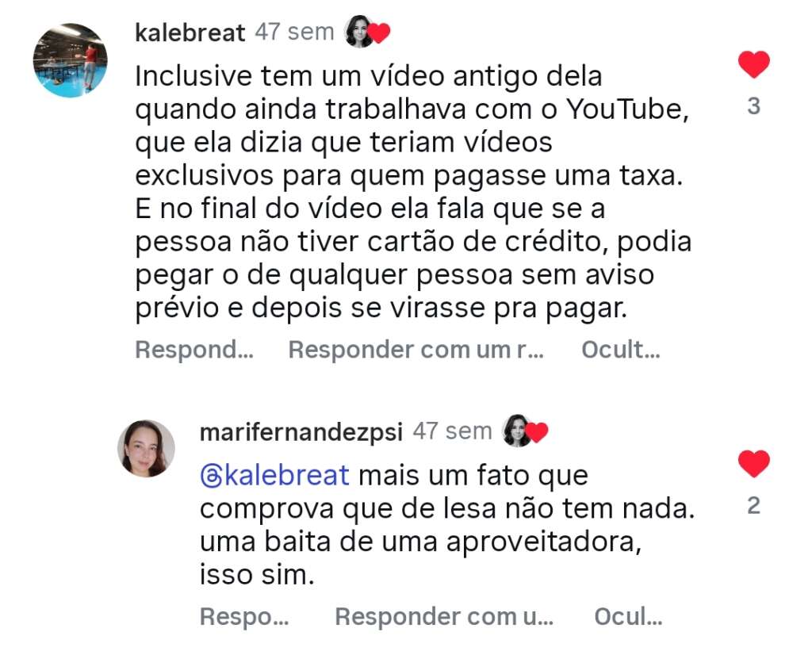Screen dimensions: 812x655
Task: Open kalebreat's profile picture
Action: tap(71, 60)
